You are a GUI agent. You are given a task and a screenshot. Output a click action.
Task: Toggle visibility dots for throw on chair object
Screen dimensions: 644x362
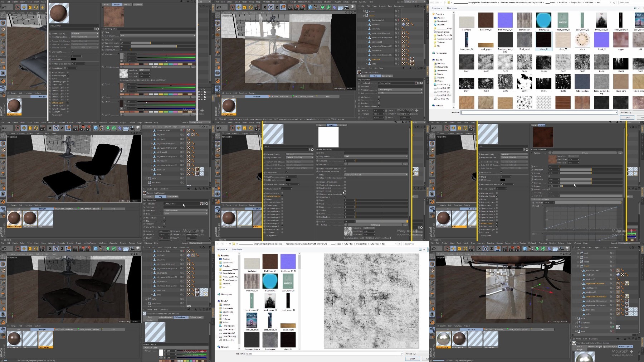398,20
